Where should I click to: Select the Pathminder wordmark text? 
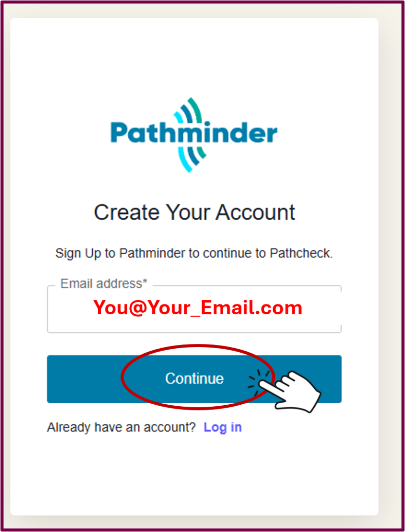pyautogui.click(x=194, y=133)
